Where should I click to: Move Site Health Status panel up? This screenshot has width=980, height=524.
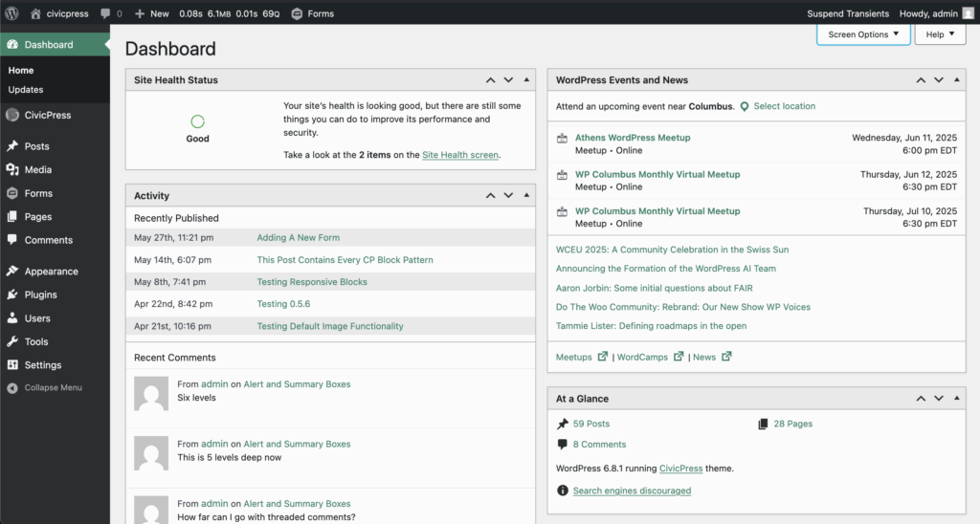click(x=491, y=80)
